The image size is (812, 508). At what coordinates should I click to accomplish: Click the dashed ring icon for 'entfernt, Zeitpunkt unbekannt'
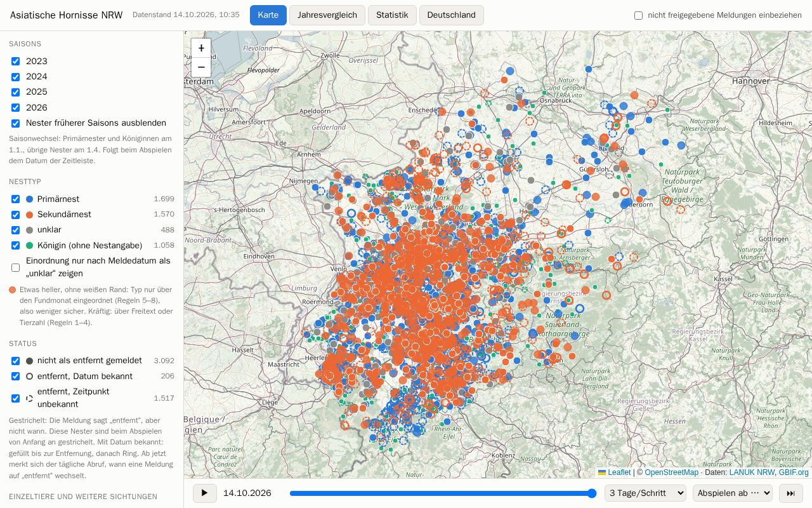(29, 398)
